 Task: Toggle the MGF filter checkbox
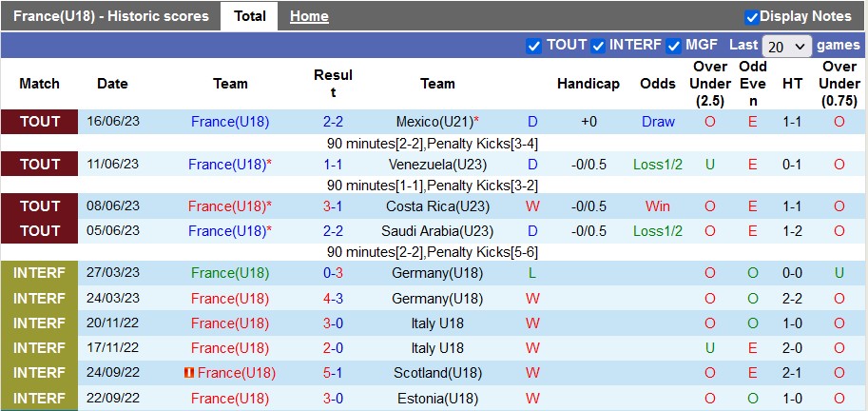pos(673,46)
